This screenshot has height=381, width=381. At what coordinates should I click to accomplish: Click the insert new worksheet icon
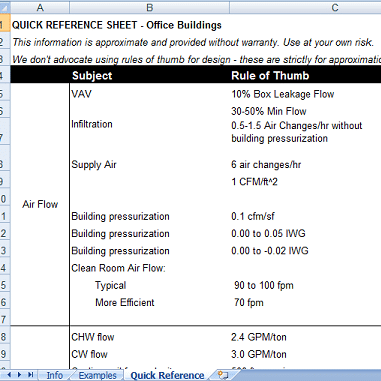click(x=223, y=375)
